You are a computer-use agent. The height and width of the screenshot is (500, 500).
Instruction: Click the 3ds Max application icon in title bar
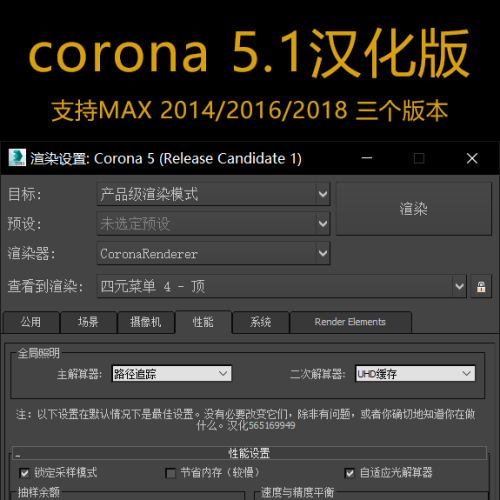click(17, 158)
